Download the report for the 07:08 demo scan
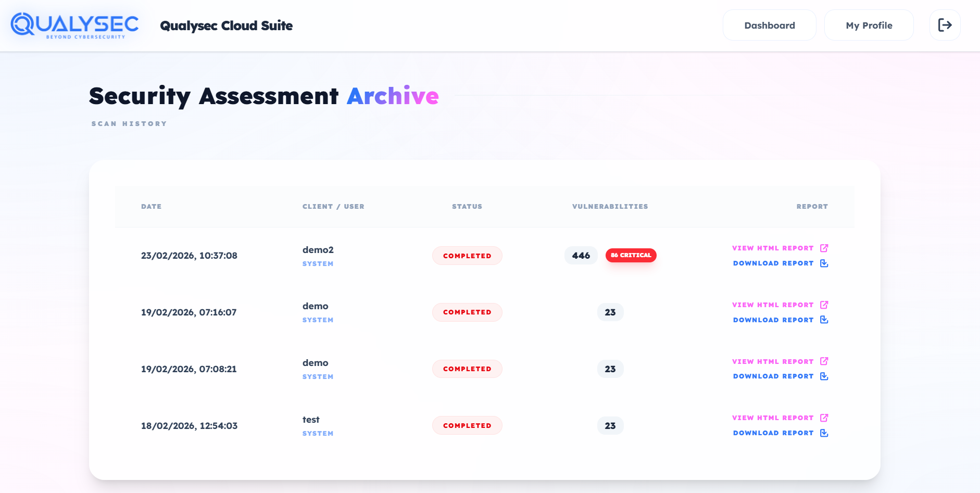Image resolution: width=980 pixels, height=493 pixels. click(773, 376)
